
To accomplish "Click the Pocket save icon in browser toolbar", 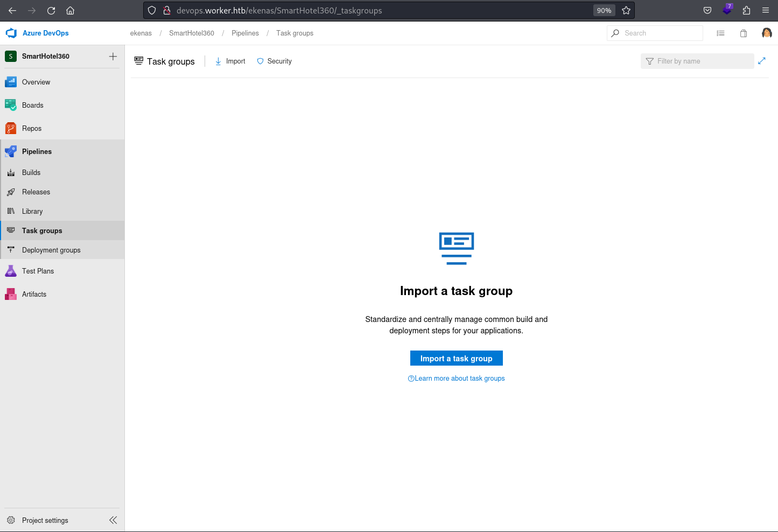I will point(707,10).
